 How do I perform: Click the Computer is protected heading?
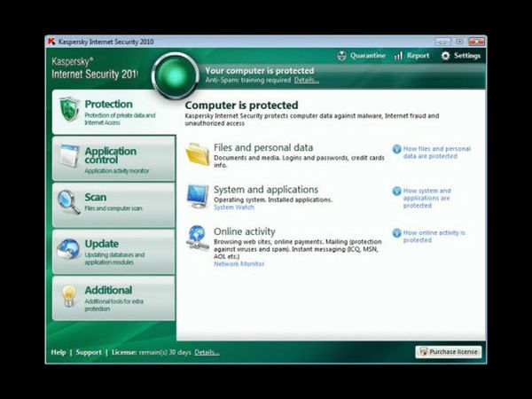tap(241, 106)
